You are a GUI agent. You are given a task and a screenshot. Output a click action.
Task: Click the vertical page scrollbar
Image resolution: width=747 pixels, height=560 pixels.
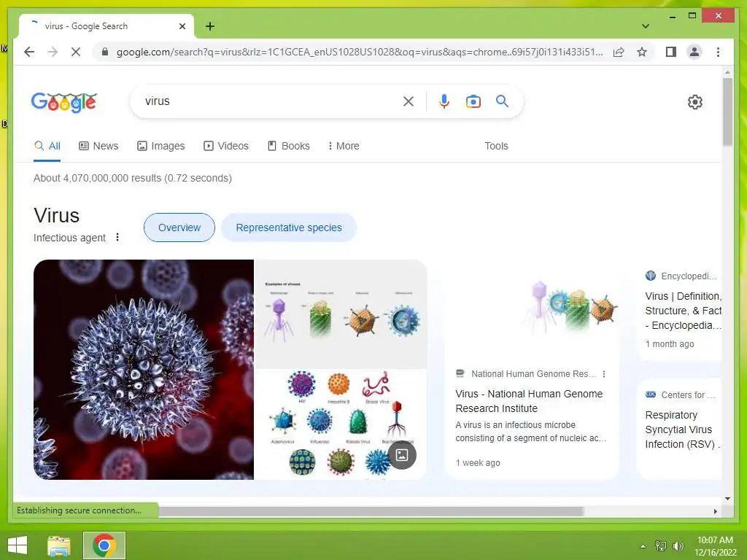[x=727, y=112]
